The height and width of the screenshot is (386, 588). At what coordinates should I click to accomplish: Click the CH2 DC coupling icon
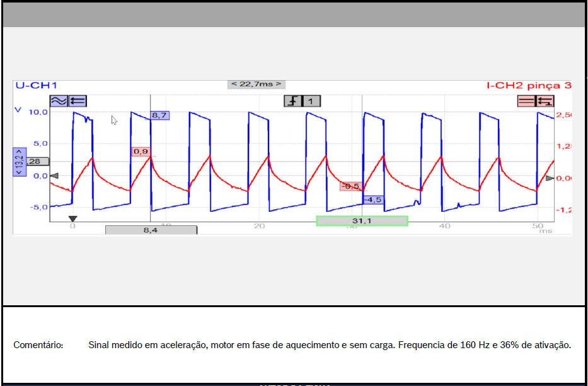coord(526,100)
